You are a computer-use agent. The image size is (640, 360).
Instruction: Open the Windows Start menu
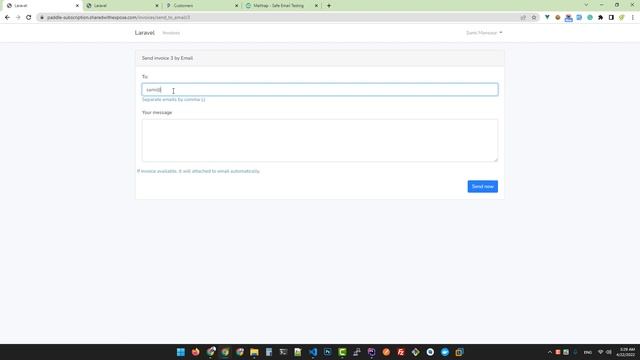181,352
